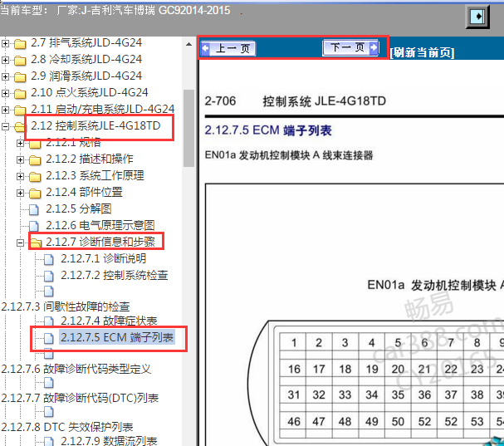Screen dimensions: 504x446
Task: Select 2.12.7 诊断信息和步骤 folder
Action: click(100, 243)
